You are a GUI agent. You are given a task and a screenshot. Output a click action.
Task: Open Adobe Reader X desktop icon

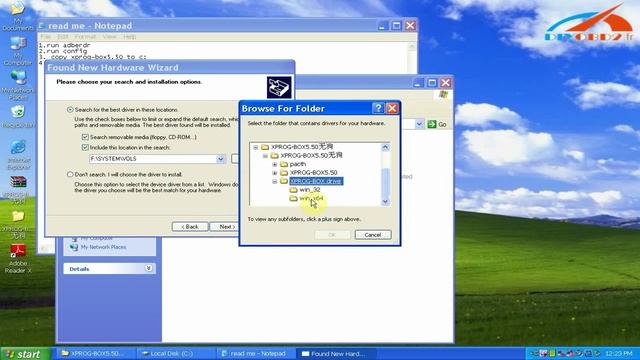pos(18,259)
